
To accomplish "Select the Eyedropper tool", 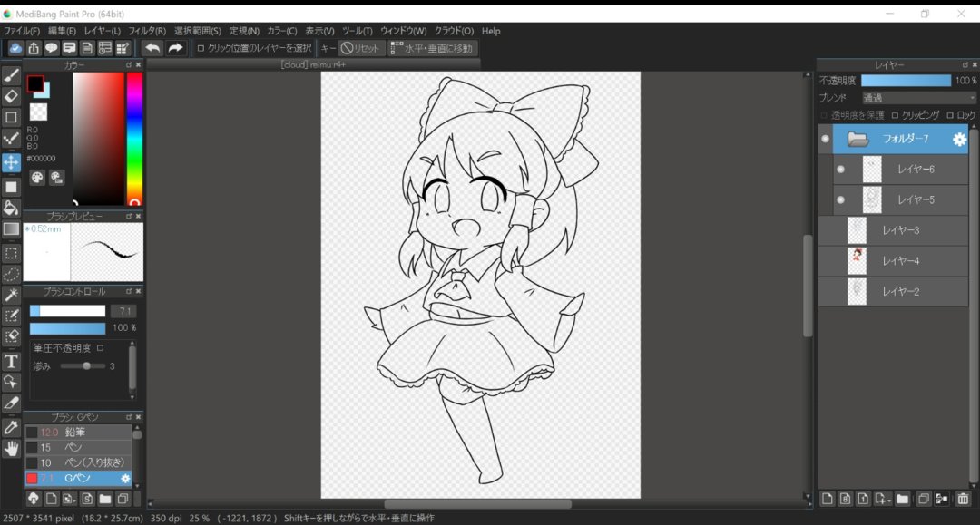I will click(x=11, y=428).
